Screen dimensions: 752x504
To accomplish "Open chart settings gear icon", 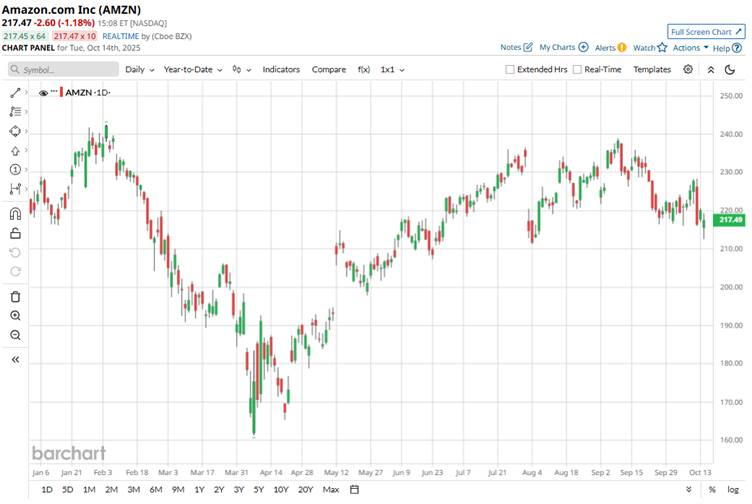I will [x=688, y=70].
